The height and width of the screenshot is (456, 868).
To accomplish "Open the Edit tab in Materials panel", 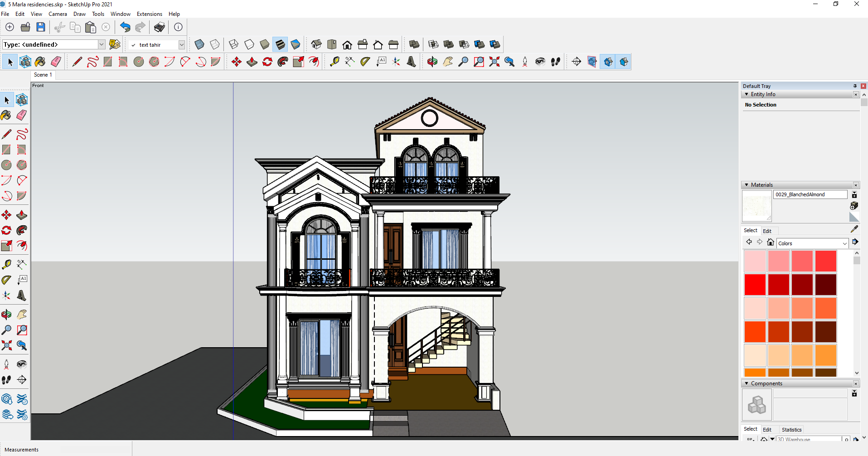I will coord(767,231).
